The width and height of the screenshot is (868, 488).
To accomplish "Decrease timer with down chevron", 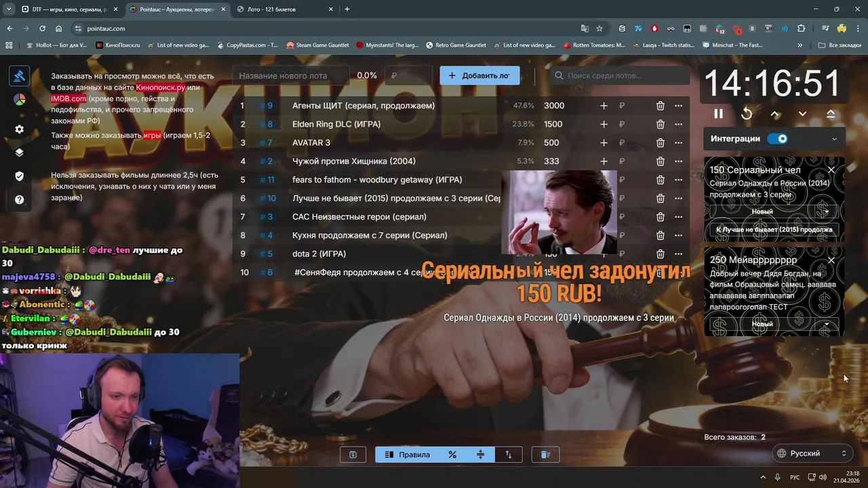I will tap(802, 114).
